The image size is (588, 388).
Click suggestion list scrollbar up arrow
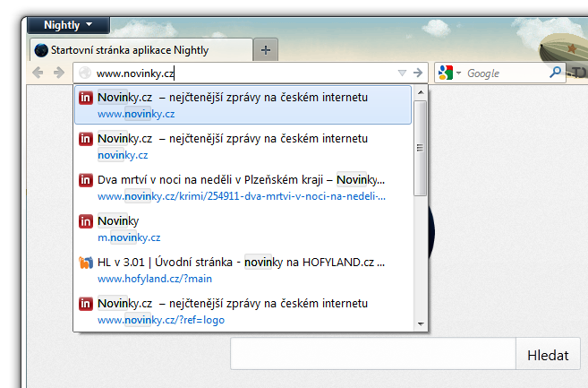coord(421,92)
